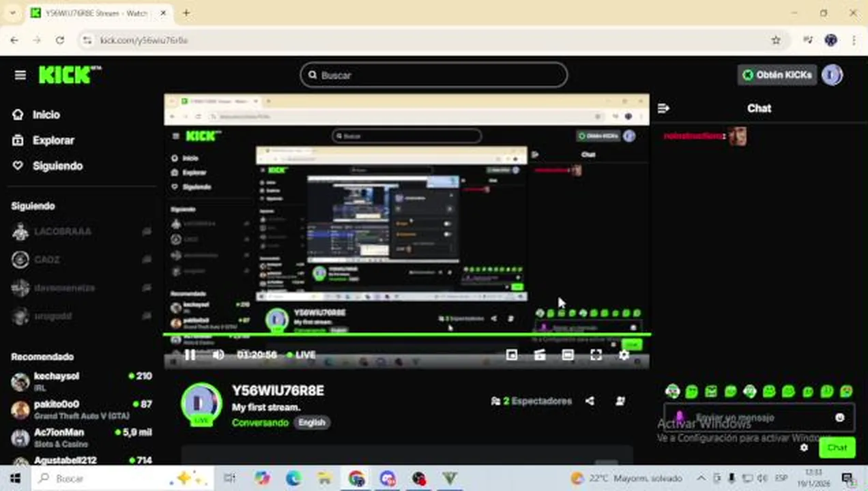Click the Chrome address bar URL
The image size is (868, 491).
(x=144, y=40)
